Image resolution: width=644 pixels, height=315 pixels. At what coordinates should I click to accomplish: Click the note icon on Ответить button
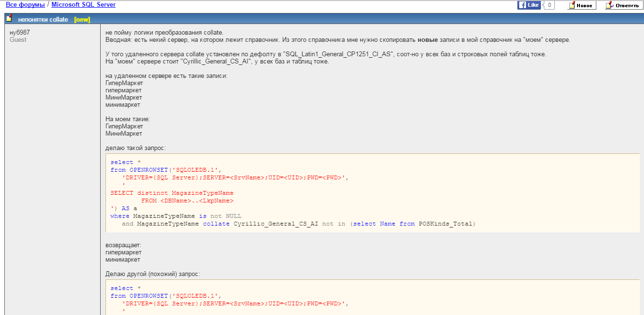(x=609, y=5)
